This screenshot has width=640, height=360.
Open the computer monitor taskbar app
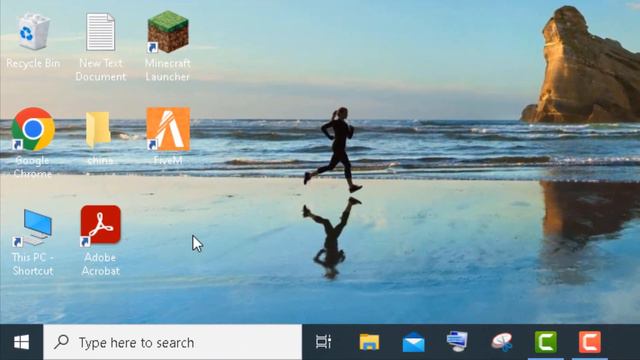click(457, 342)
